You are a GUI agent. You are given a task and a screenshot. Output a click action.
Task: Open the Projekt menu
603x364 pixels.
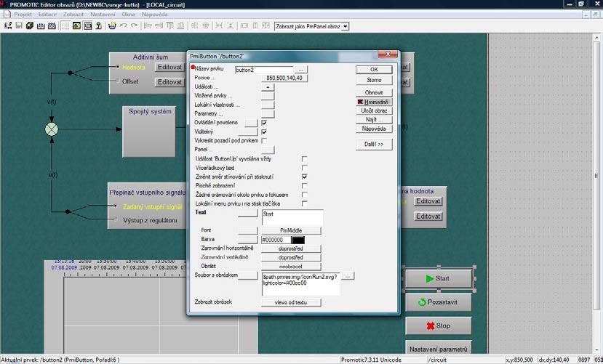[x=23, y=15]
